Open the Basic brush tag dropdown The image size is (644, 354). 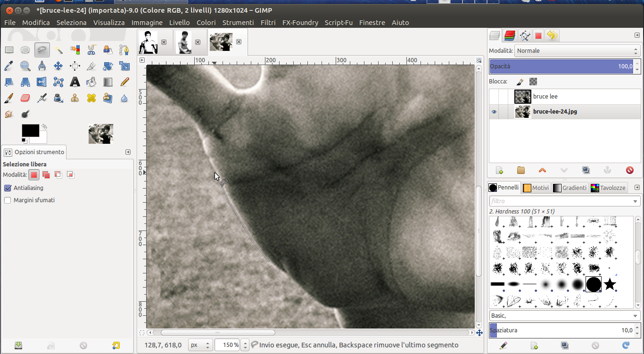point(565,316)
